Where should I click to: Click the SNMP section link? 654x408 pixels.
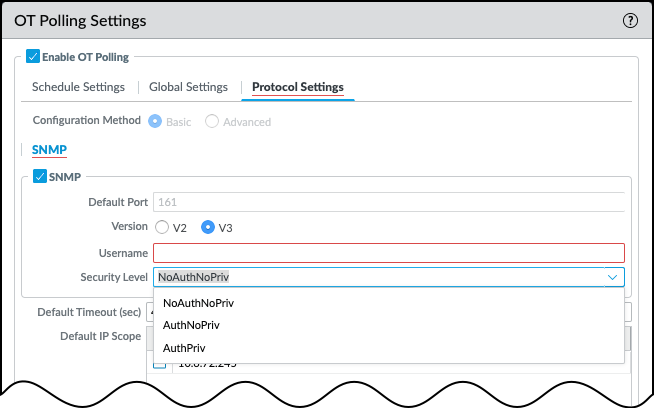click(49, 149)
